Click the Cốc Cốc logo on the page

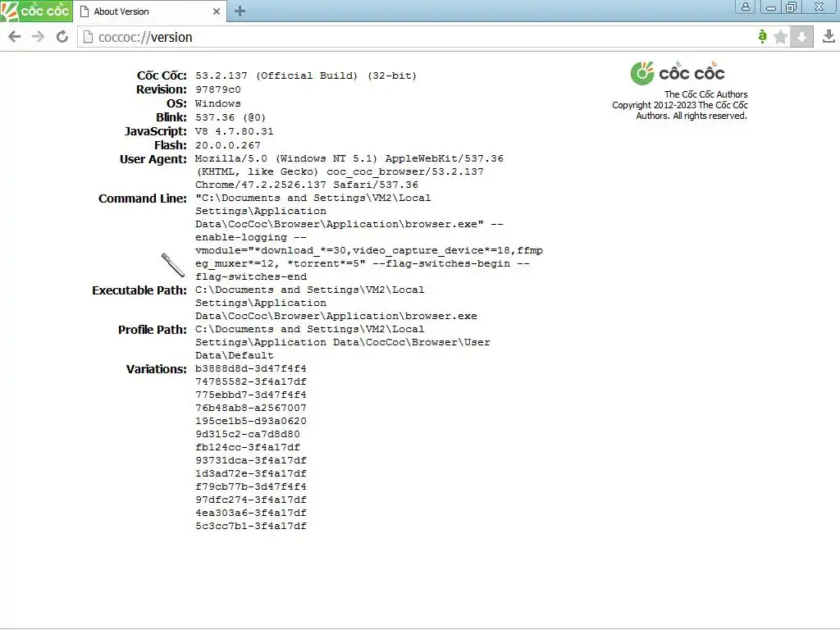click(678, 73)
